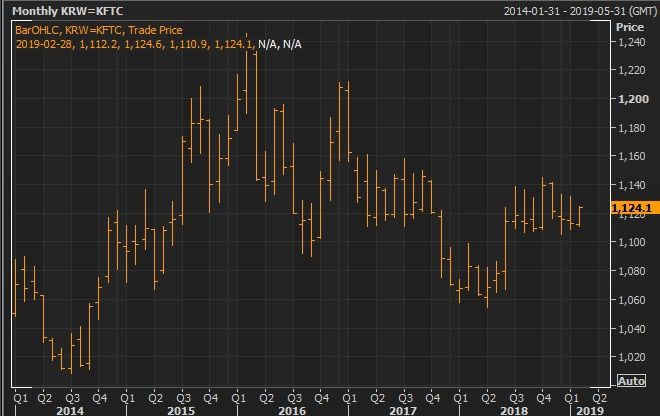
Task: Click the OHLC values line dated 2019-02-28
Action: [158, 44]
